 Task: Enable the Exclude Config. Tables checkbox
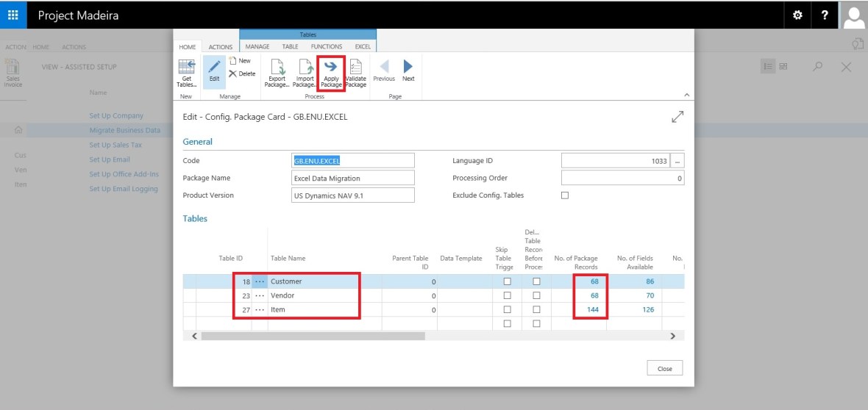click(565, 195)
